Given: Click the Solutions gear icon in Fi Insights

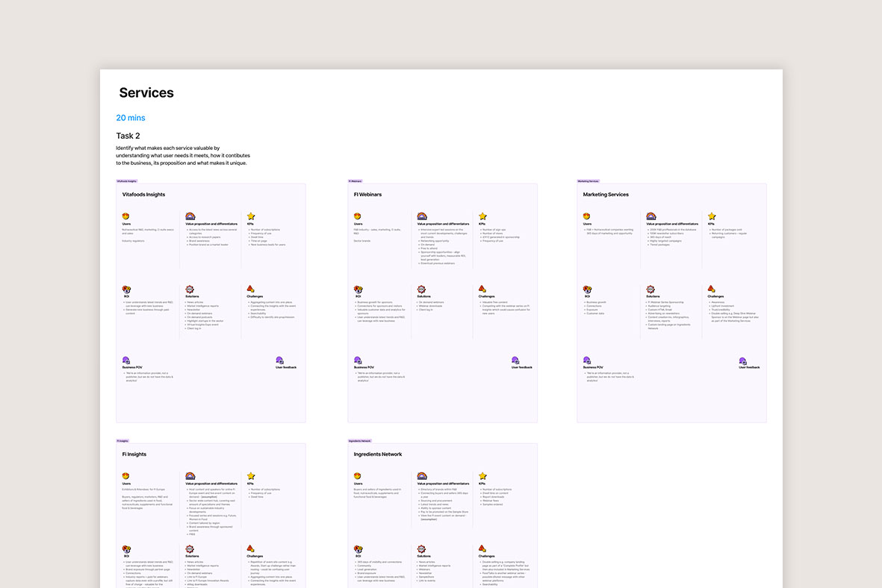Looking at the screenshot, I should click(x=190, y=548).
